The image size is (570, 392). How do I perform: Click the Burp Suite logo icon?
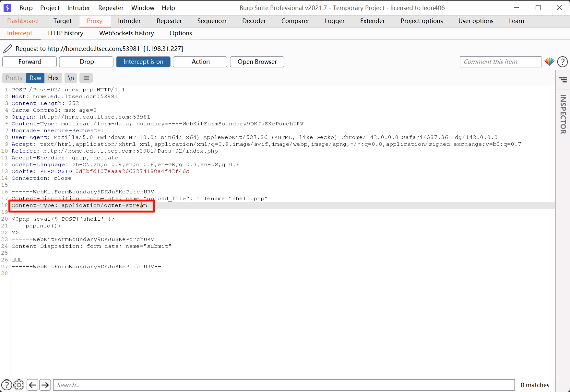click(x=7, y=8)
